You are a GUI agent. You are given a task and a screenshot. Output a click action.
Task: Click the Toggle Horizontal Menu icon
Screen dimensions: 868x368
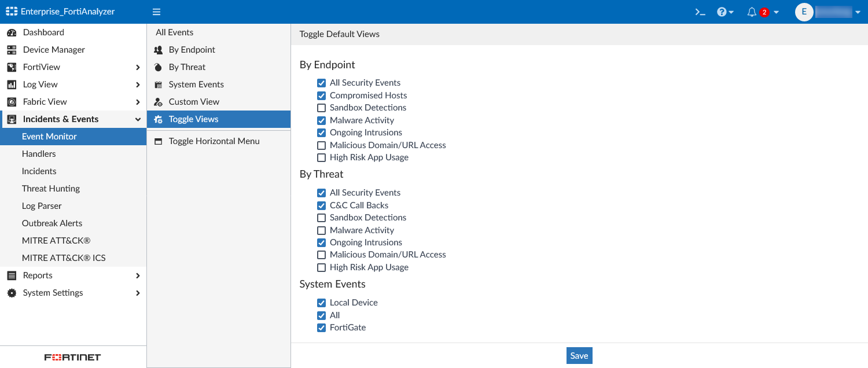158,141
